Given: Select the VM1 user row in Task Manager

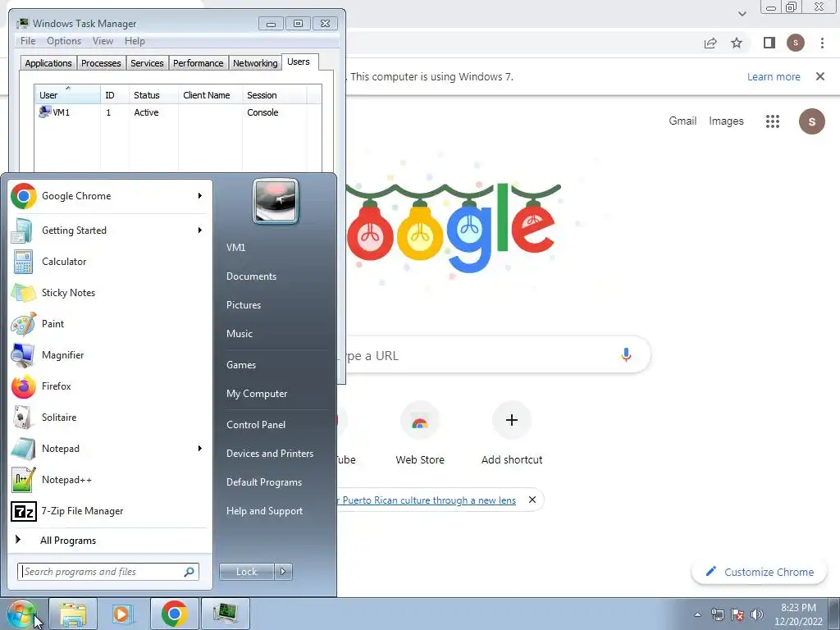Looking at the screenshot, I should [x=178, y=112].
